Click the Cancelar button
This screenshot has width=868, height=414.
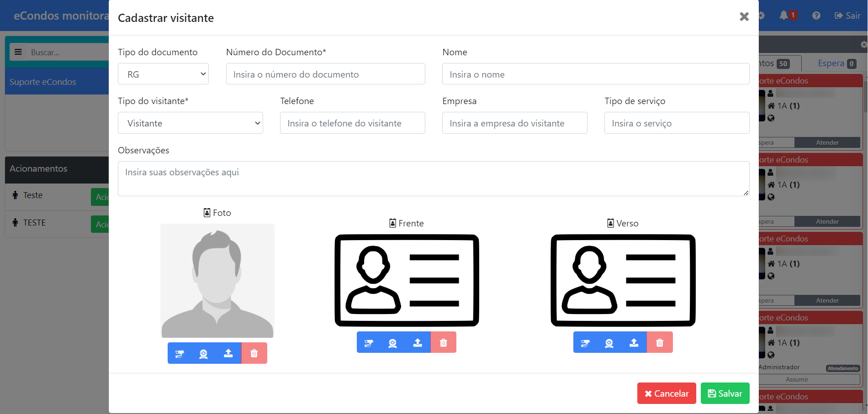click(x=667, y=393)
